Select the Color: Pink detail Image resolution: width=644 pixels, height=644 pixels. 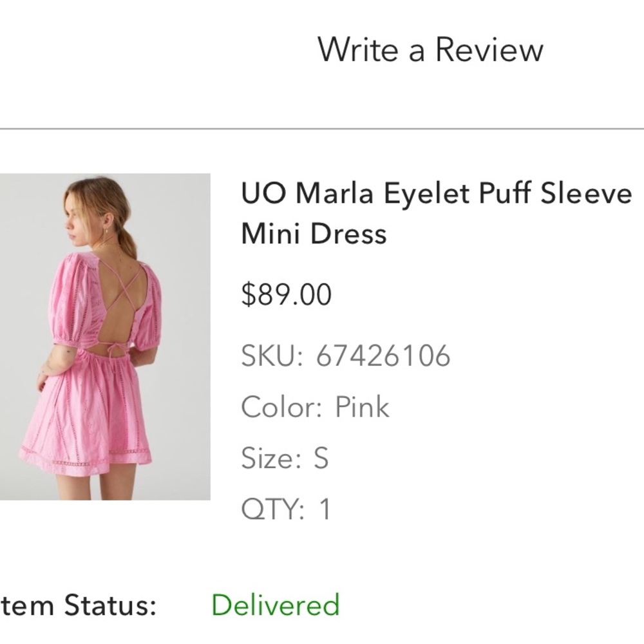point(316,406)
